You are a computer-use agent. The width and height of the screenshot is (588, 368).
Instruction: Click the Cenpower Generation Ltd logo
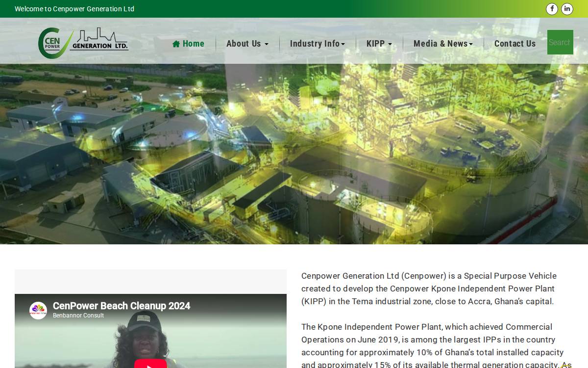click(x=83, y=43)
